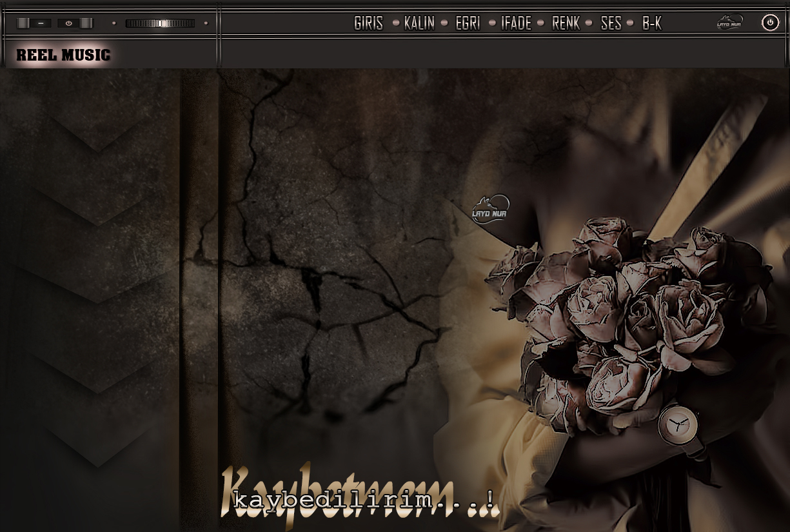Click the wristwatch face below the roses
The height and width of the screenshot is (532, 790).
click(677, 424)
